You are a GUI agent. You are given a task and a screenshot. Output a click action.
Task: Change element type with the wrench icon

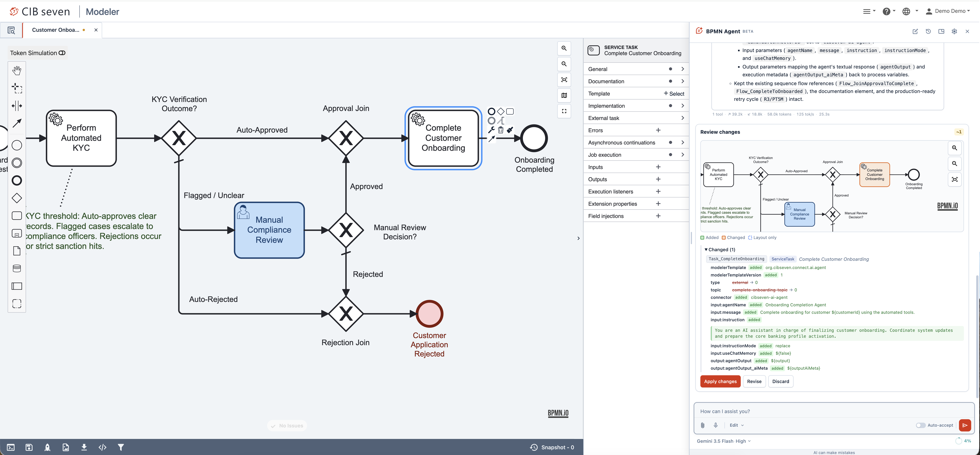tap(492, 130)
